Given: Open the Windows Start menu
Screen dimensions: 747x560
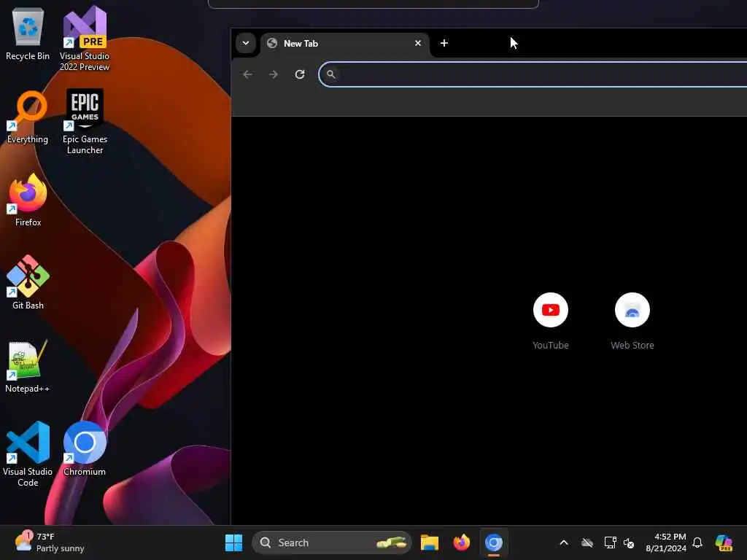Looking at the screenshot, I should 233,542.
